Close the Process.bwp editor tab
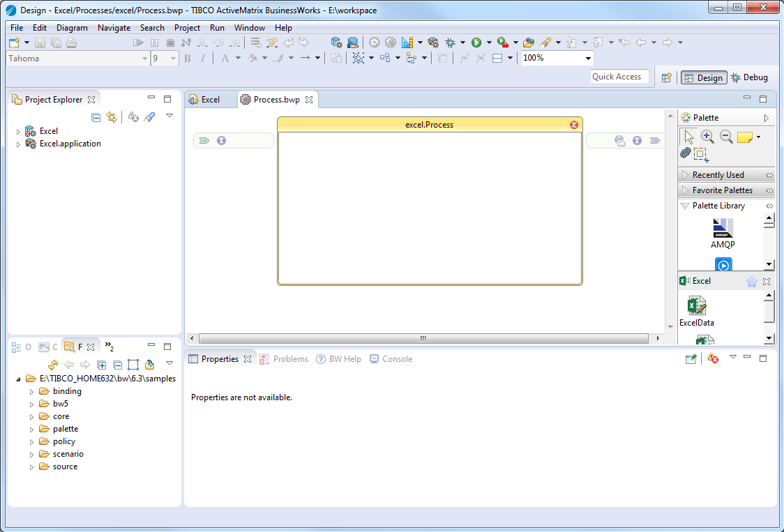The width and height of the screenshot is (784, 532). click(309, 100)
